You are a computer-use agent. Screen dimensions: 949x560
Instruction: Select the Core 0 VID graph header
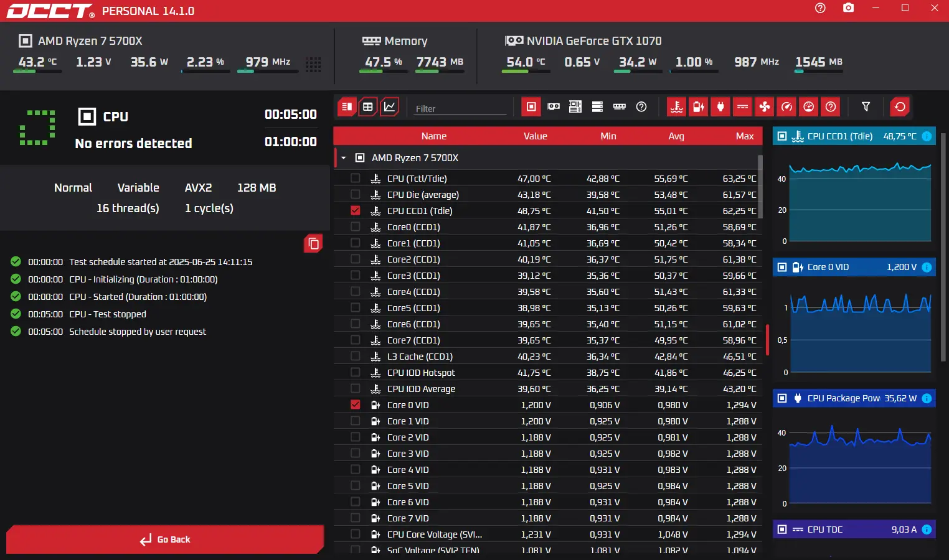pyautogui.click(x=854, y=267)
